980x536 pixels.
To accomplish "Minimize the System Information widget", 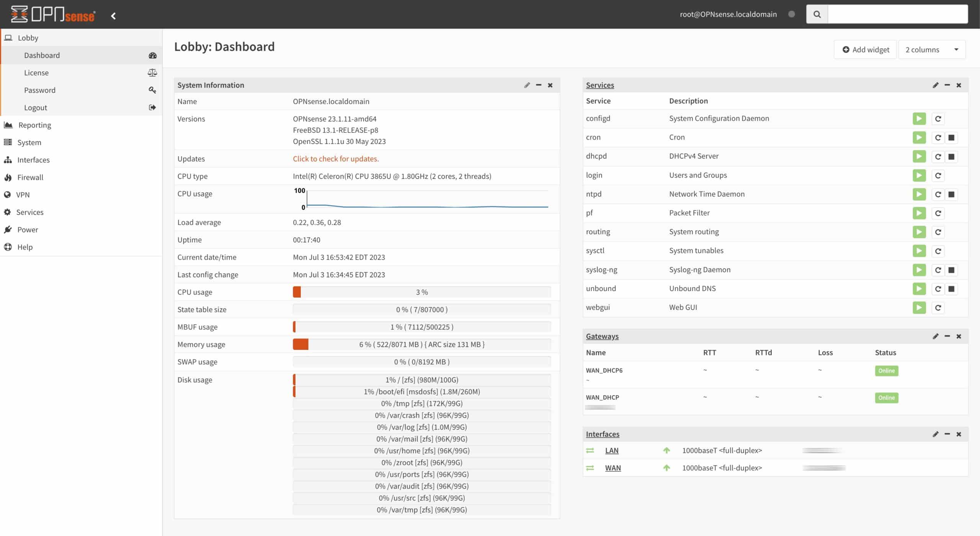I will (x=539, y=85).
